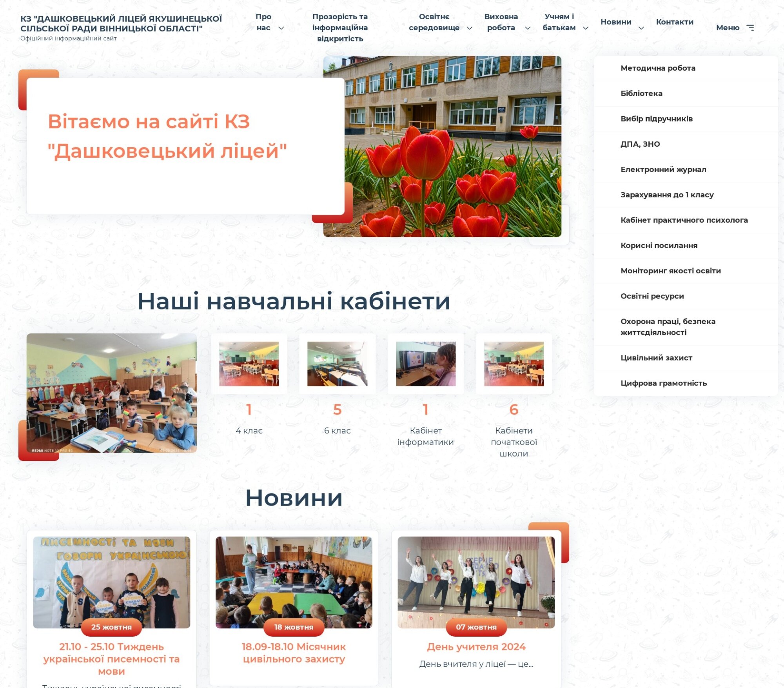
Task: Expand the Про нас dropdown chevron
Action: pyautogui.click(x=281, y=28)
